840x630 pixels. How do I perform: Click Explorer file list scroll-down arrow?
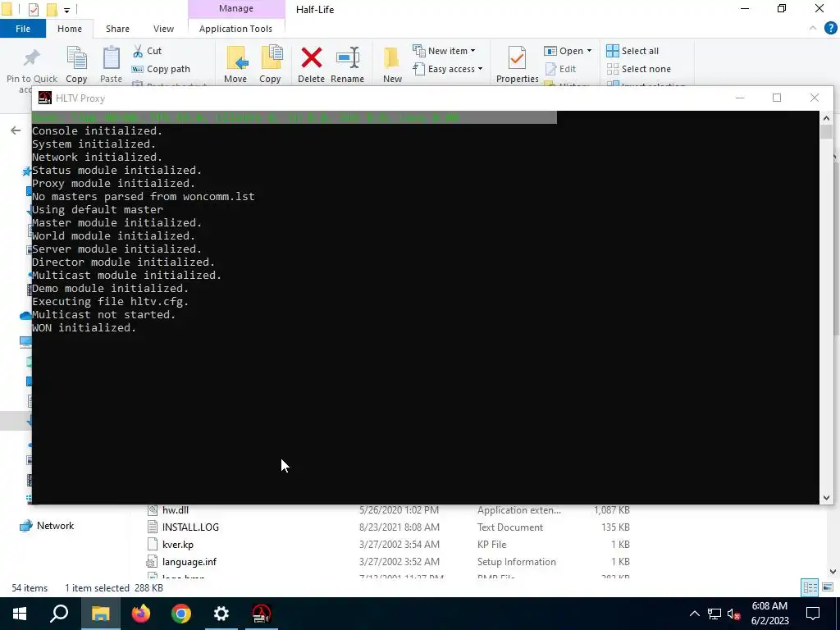pos(833,572)
